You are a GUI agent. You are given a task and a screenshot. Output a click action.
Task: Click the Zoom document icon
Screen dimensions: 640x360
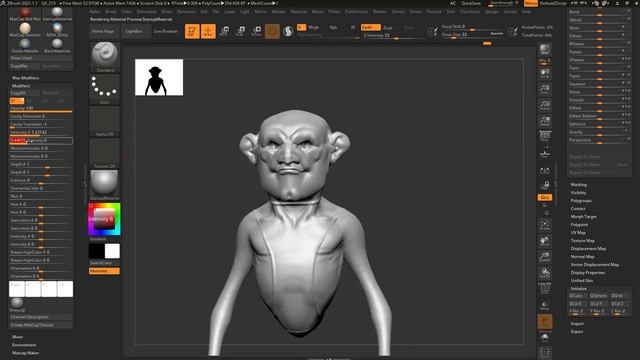(x=544, y=90)
